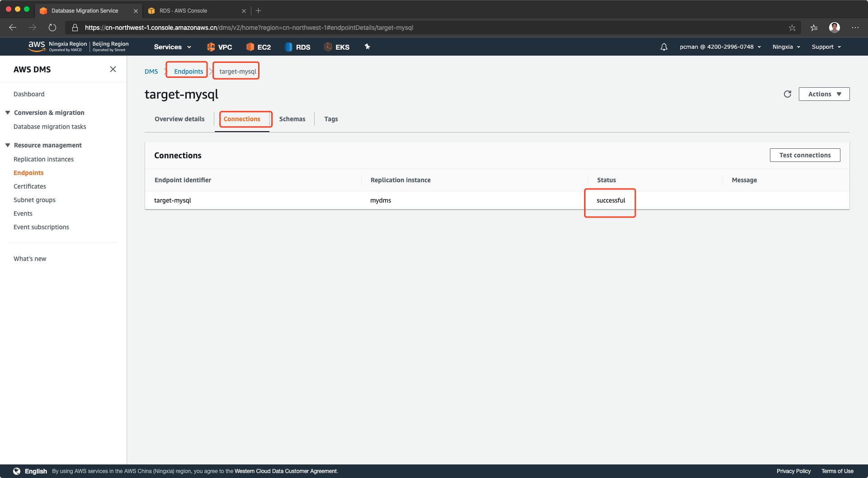This screenshot has height=478, width=868.
Task: Close the AWS DMS side panel
Action: tap(113, 69)
